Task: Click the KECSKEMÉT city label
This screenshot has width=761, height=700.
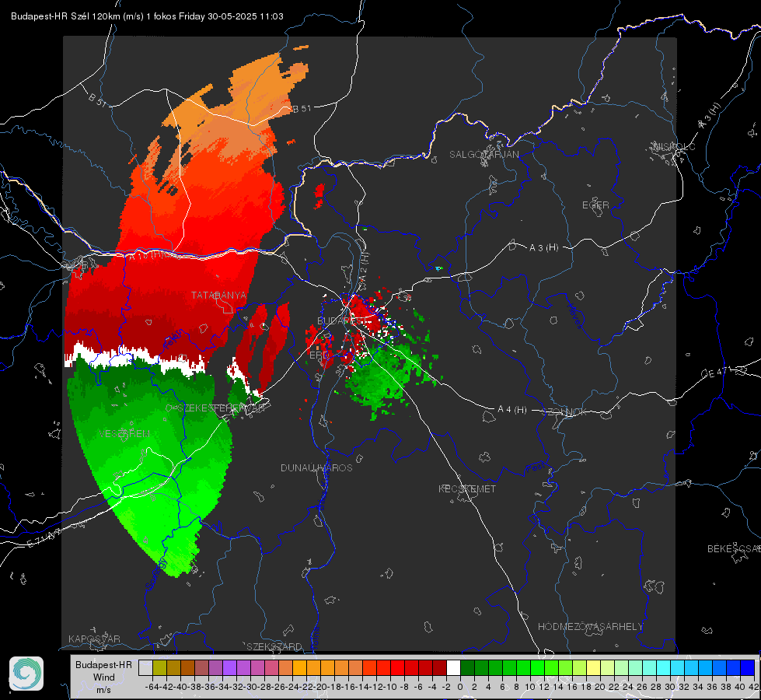Action: 467,488
